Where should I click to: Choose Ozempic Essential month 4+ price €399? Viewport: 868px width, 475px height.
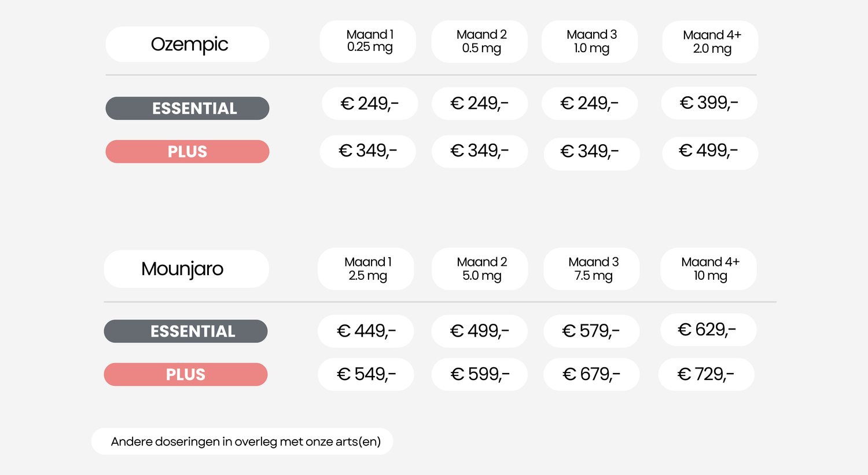click(x=709, y=103)
